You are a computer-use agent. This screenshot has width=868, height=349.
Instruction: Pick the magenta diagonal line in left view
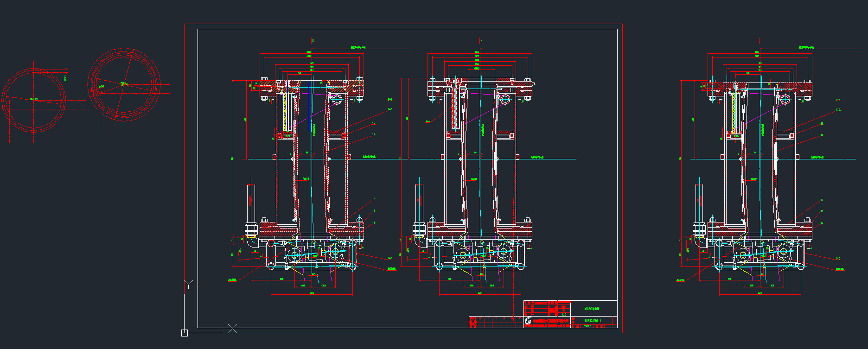click(x=311, y=114)
